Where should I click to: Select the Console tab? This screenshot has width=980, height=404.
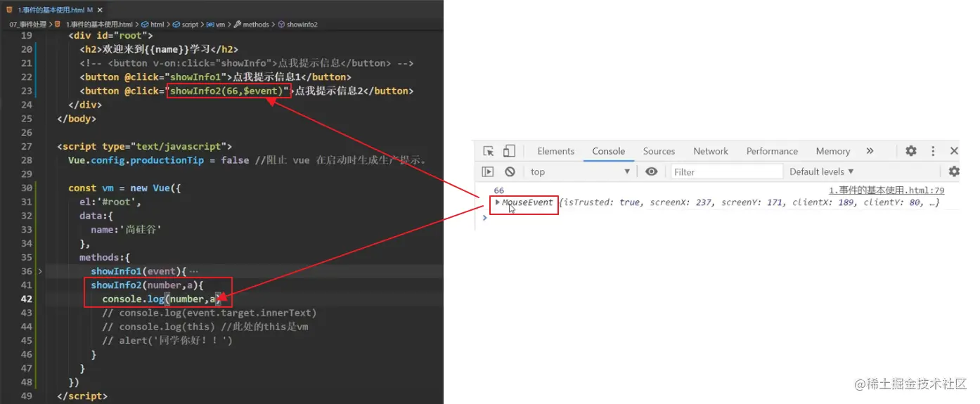(x=608, y=151)
